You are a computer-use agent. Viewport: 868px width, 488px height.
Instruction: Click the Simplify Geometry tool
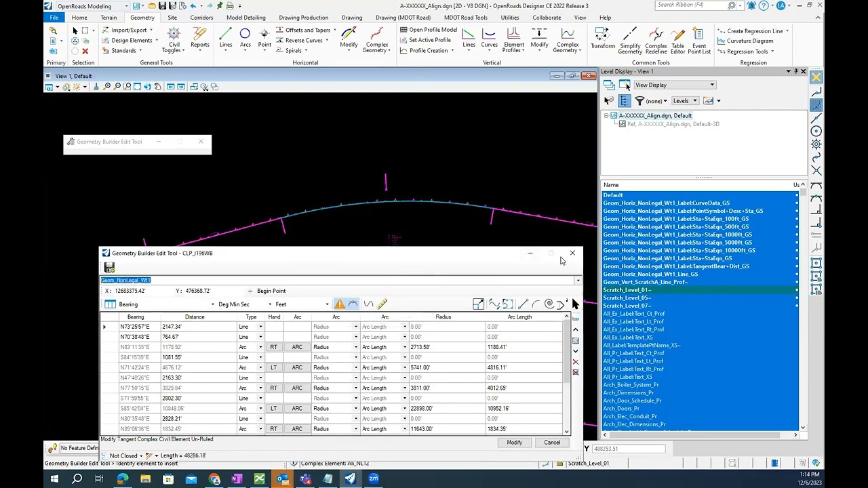630,40
